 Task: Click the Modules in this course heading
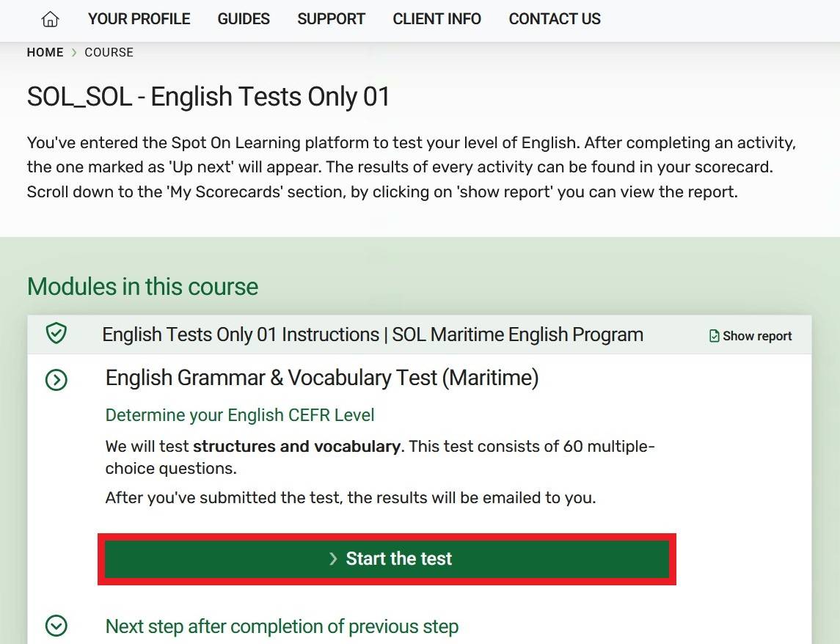[142, 287]
